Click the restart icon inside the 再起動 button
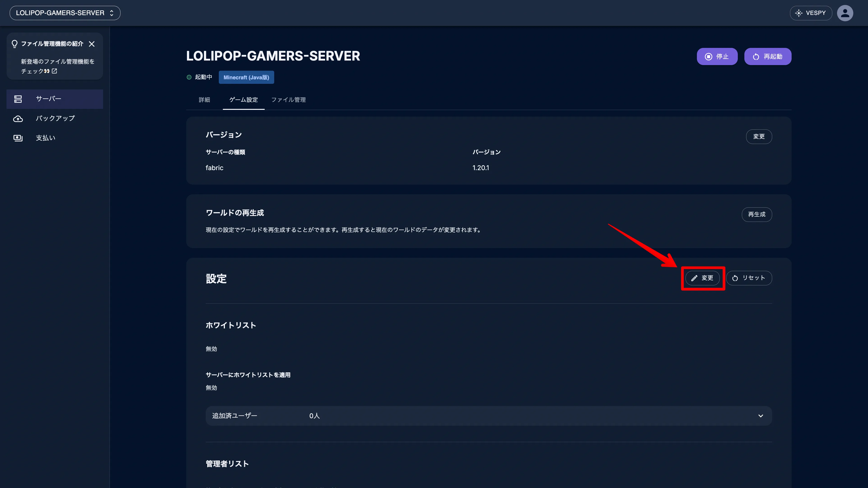Image resolution: width=868 pixels, height=488 pixels. tap(756, 56)
